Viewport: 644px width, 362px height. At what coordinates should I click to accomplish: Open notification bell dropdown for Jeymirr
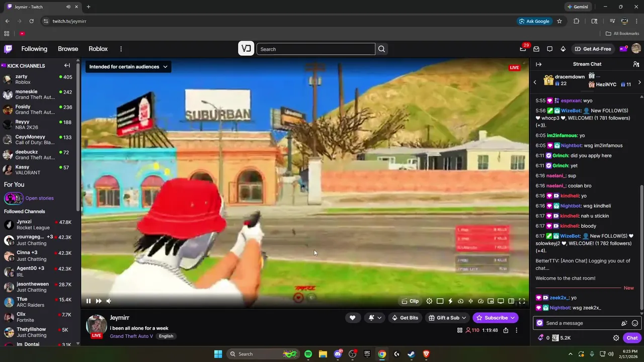375,318
